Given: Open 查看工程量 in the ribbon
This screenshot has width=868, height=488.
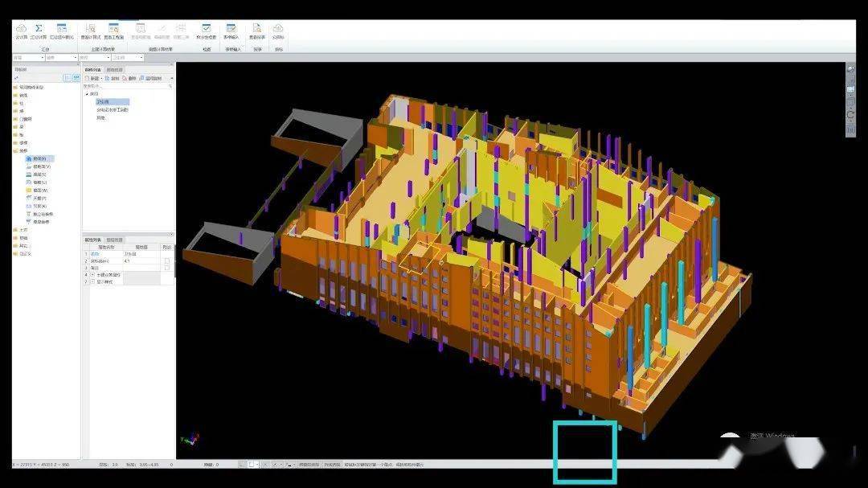Looking at the screenshot, I should tap(113, 30).
